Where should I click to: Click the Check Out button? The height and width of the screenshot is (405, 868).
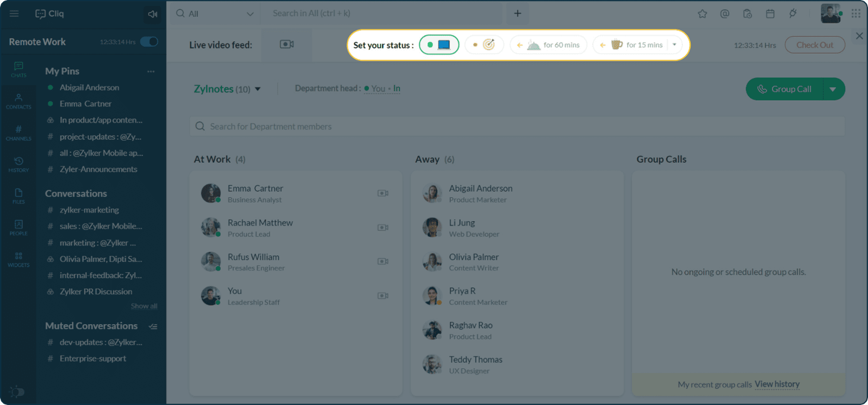(814, 45)
